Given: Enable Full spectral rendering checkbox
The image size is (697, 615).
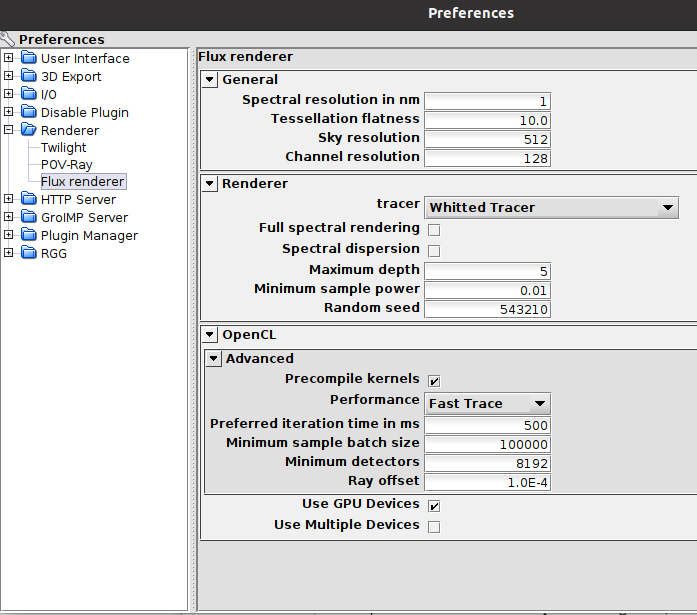Looking at the screenshot, I should click(434, 230).
